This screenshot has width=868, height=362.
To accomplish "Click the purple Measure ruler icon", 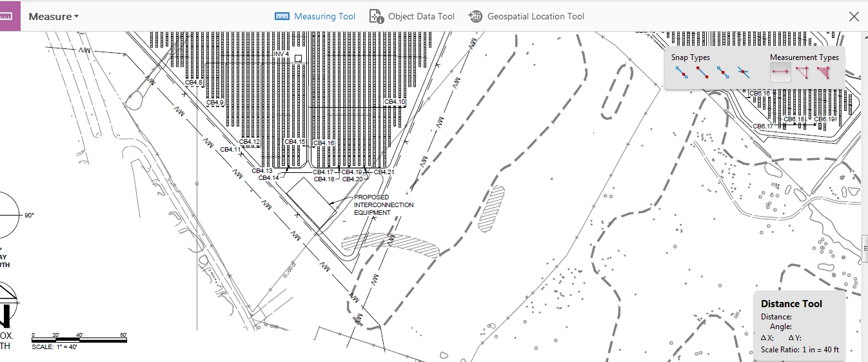I will (x=10, y=15).
